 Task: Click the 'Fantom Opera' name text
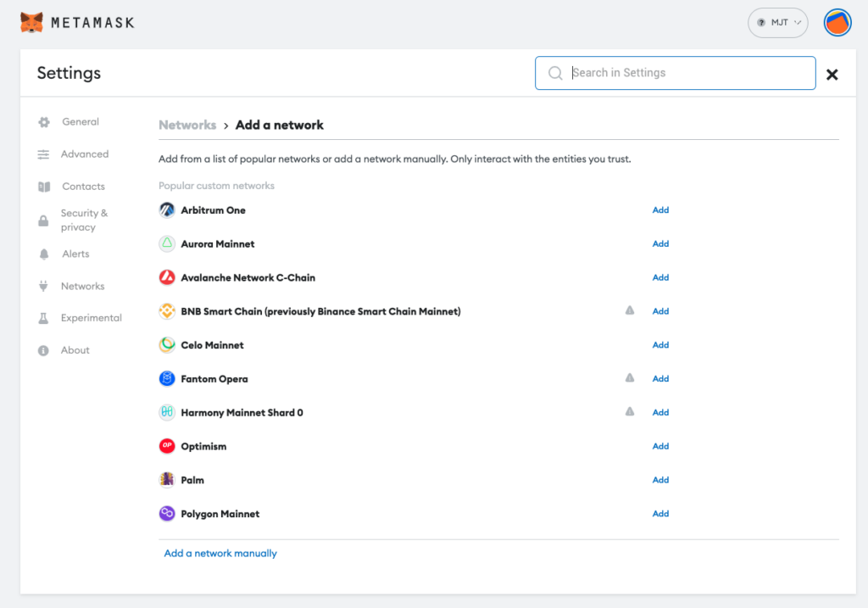point(214,379)
